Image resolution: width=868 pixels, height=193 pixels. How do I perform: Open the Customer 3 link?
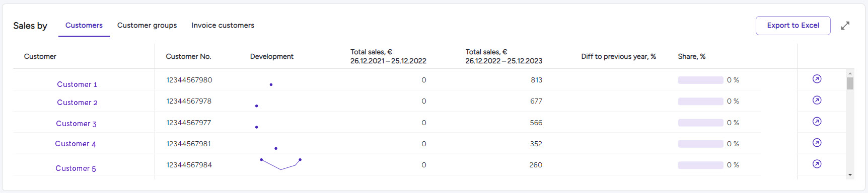tap(76, 124)
